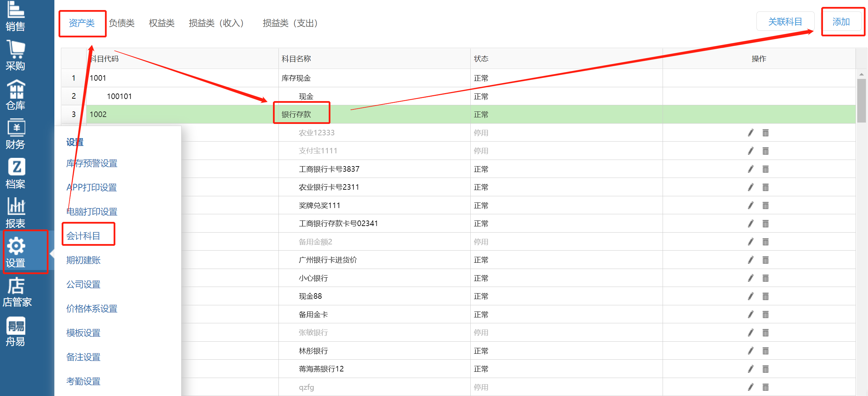Edit the 支付宝1111 account row
Image resolution: width=868 pixels, height=396 pixels.
click(x=751, y=151)
